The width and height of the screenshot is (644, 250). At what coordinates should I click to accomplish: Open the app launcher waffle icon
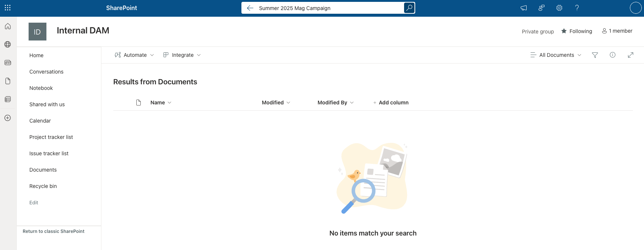point(7,8)
